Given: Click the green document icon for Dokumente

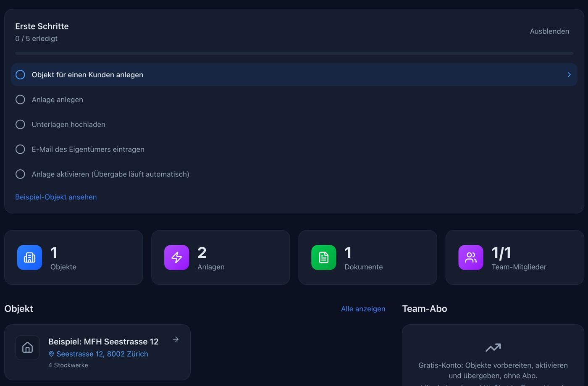Looking at the screenshot, I should pos(323,257).
